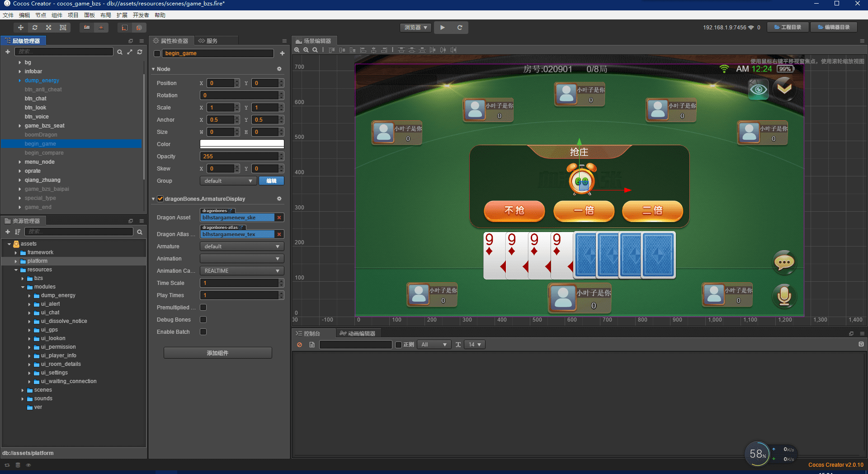Open the 组件 menu

coord(57,15)
